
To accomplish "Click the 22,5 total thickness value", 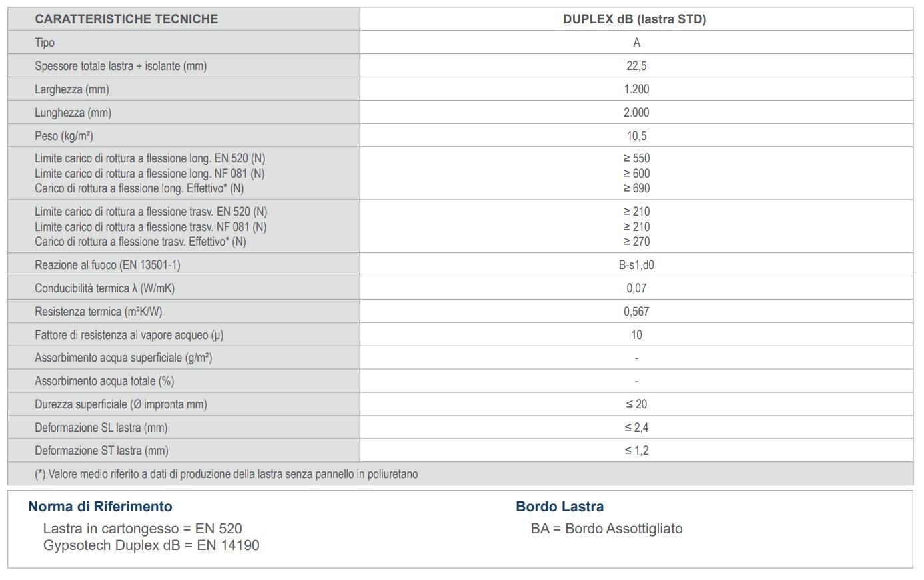I will pyautogui.click(x=636, y=66).
